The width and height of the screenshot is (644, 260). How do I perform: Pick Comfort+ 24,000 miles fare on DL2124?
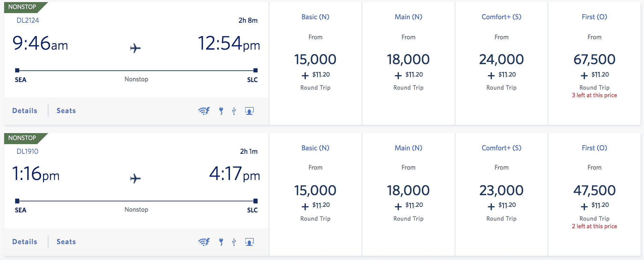coord(501,60)
